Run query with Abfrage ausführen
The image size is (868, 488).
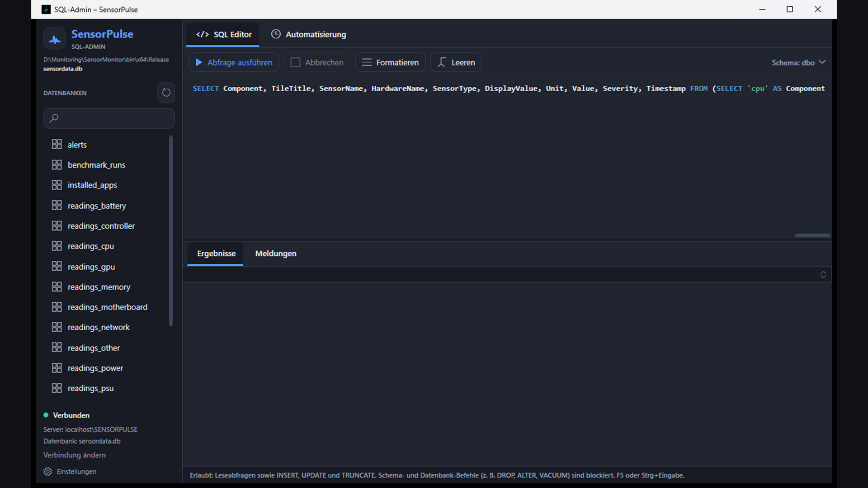234,62
